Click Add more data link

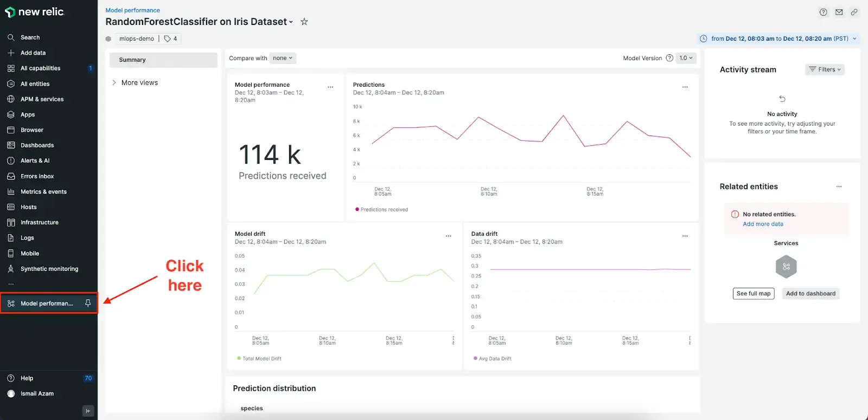point(763,224)
